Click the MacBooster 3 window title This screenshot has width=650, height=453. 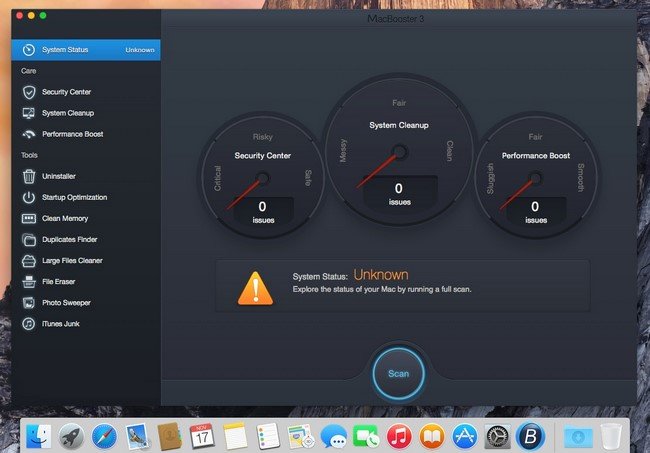395,19
